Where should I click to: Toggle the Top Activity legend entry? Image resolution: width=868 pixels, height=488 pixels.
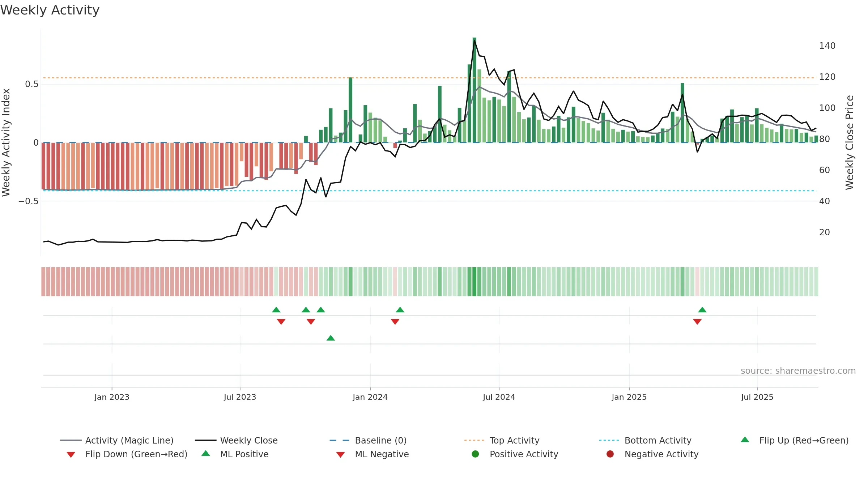(x=502, y=440)
